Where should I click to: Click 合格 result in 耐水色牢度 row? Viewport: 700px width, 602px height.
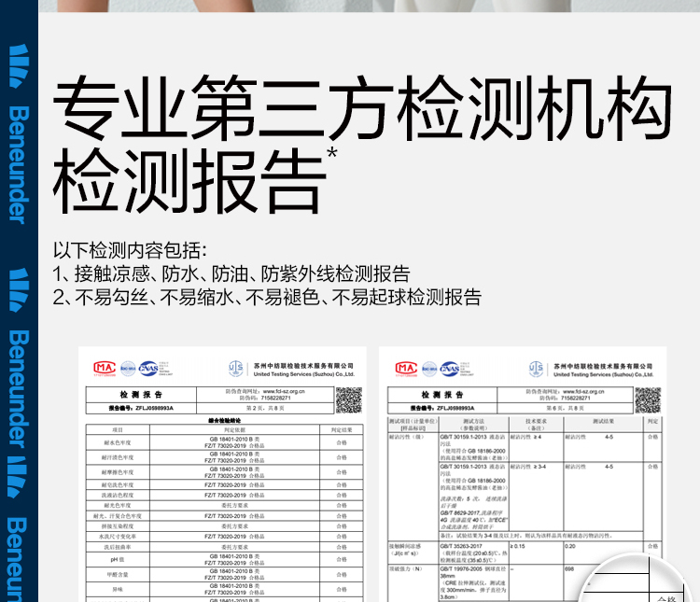[x=342, y=442]
